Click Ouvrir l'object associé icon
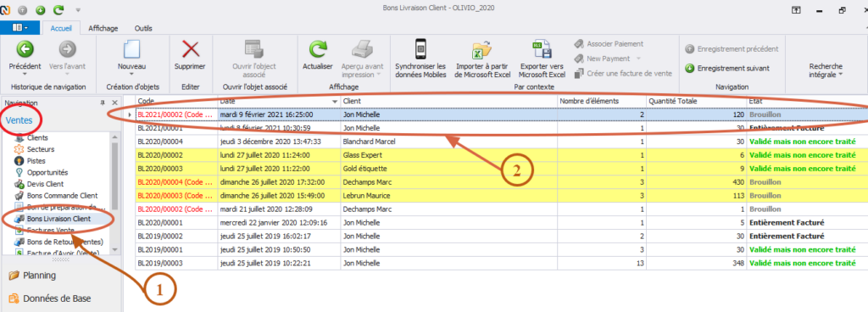The image size is (868, 312). click(254, 49)
